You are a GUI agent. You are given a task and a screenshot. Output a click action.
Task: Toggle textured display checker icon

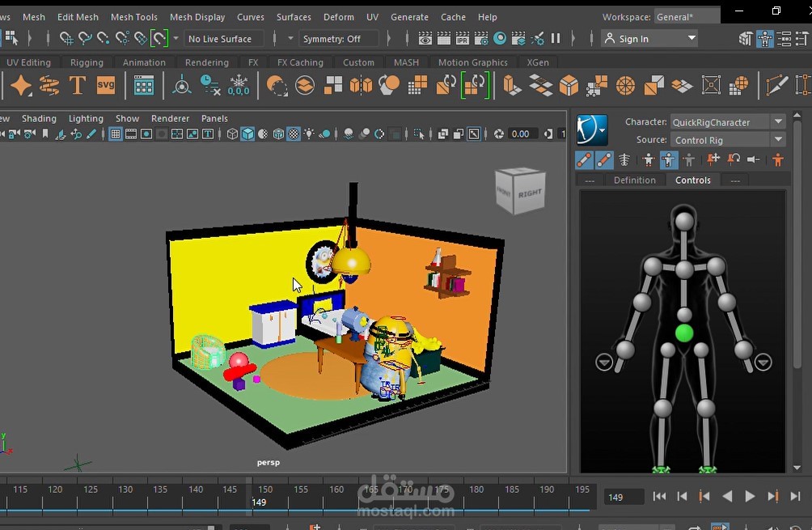point(294,134)
